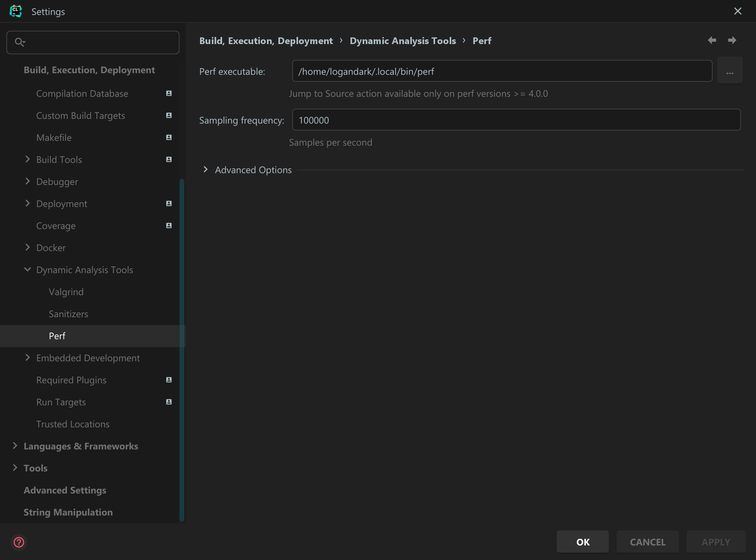Click the Apply button
This screenshot has width=756, height=560.
(716, 542)
